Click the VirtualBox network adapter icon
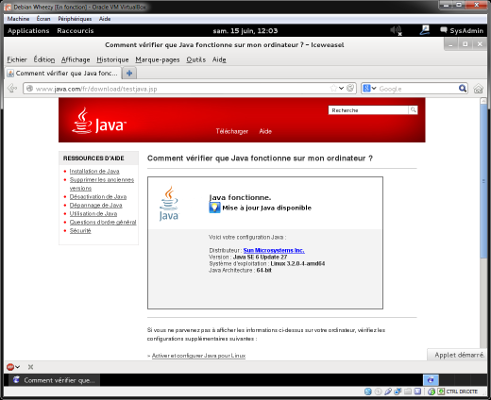This screenshot has width=491, height=400. tap(398, 391)
